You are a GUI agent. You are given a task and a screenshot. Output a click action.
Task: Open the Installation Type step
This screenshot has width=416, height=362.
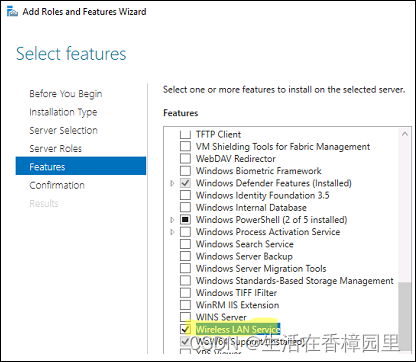click(x=63, y=112)
